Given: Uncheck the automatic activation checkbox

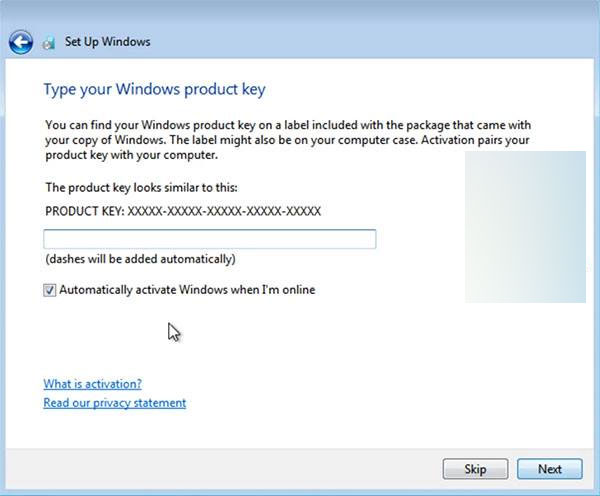Looking at the screenshot, I should 50,290.
